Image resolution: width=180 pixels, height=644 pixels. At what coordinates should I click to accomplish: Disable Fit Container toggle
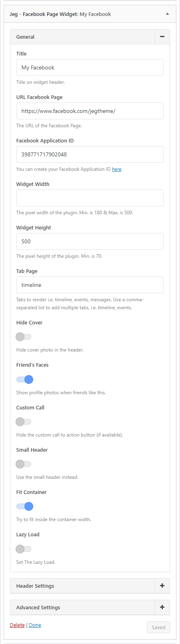click(24, 506)
